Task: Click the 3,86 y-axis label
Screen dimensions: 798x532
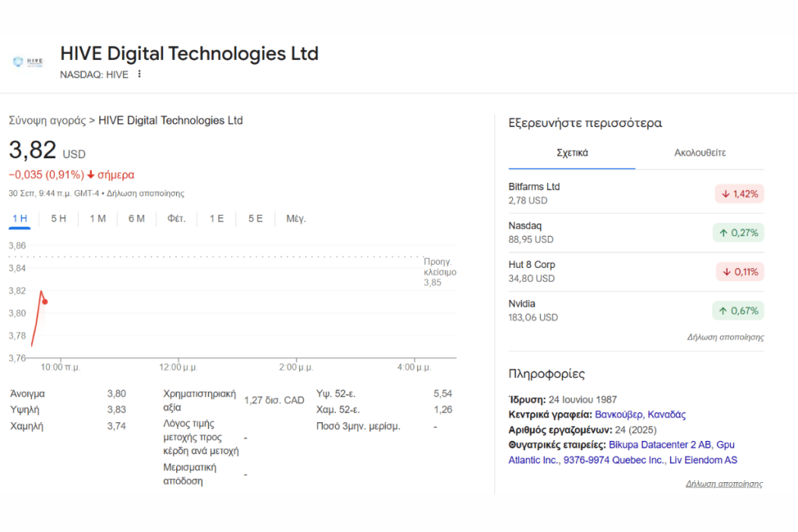Action: click(x=17, y=245)
